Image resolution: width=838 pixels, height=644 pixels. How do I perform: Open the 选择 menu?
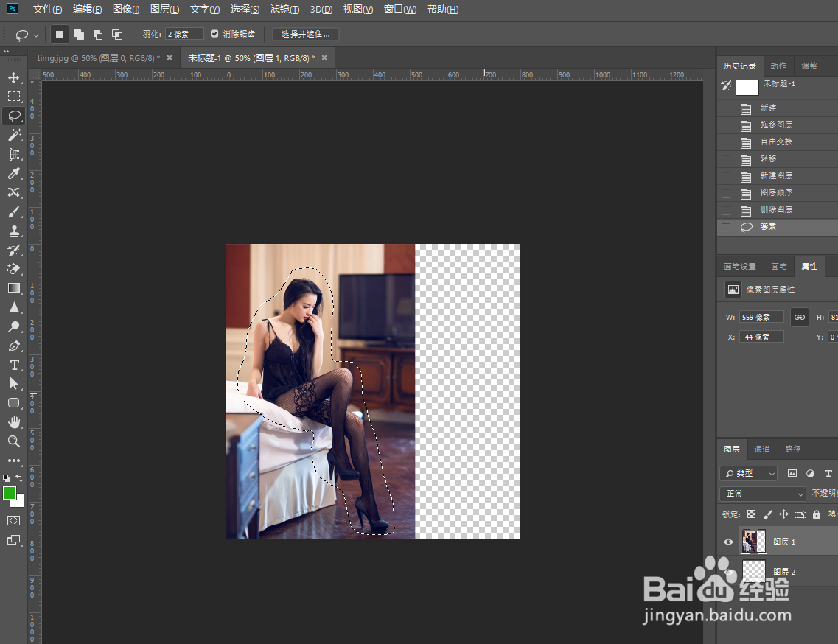click(x=245, y=10)
